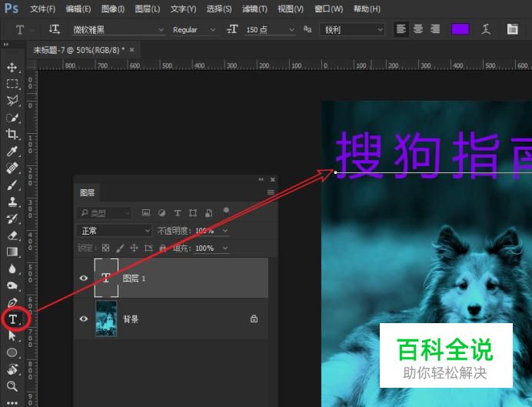Open the 滤镜(T) menu
The width and height of the screenshot is (532, 407).
coord(254,8)
